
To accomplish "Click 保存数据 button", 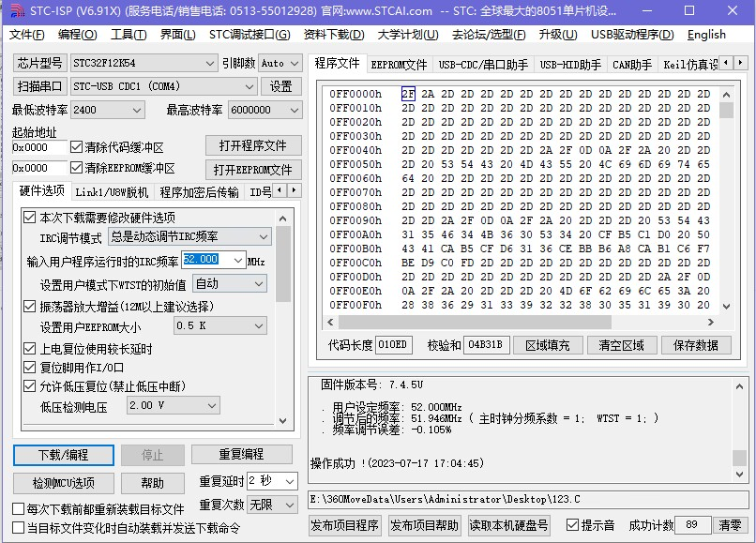I will [x=696, y=345].
